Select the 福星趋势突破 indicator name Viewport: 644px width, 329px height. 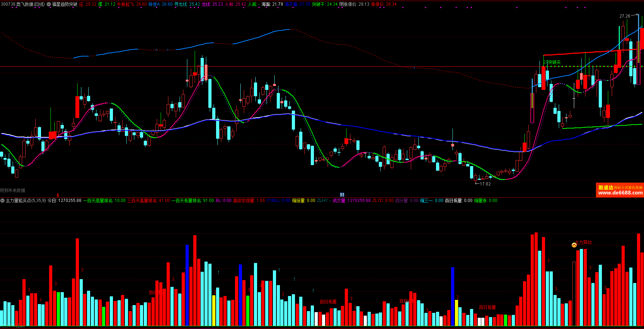[65, 5]
